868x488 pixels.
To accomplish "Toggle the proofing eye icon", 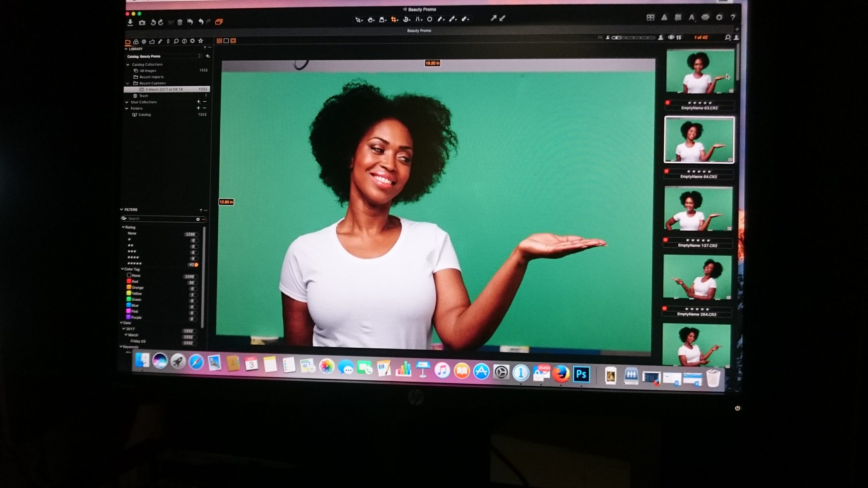I will coord(671,38).
